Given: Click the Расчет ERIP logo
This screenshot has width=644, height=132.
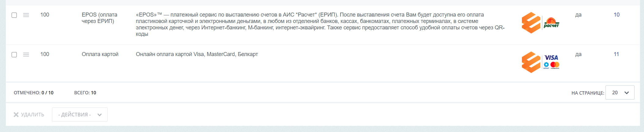Looking at the screenshot, I should point(551,23).
